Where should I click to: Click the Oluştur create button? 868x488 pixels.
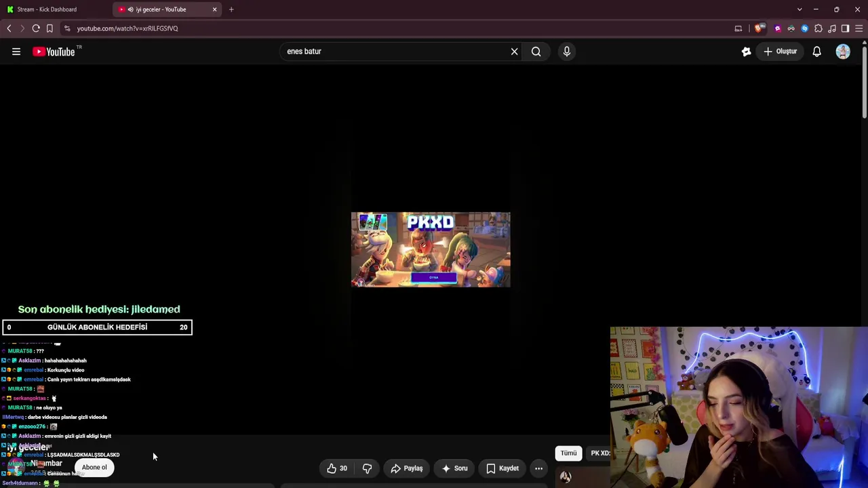pyautogui.click(x=780, y=52)
